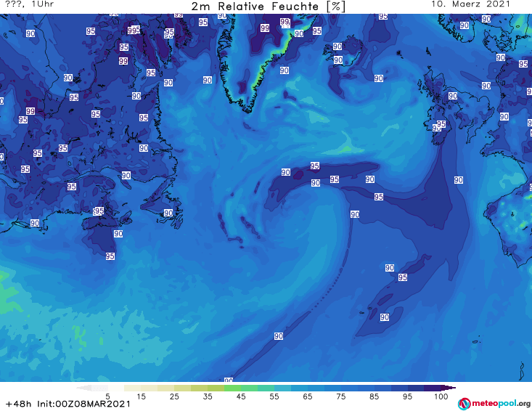Click the legend tick label '100'
Viewport: 532px width, 411px height.
click(441, 396)
